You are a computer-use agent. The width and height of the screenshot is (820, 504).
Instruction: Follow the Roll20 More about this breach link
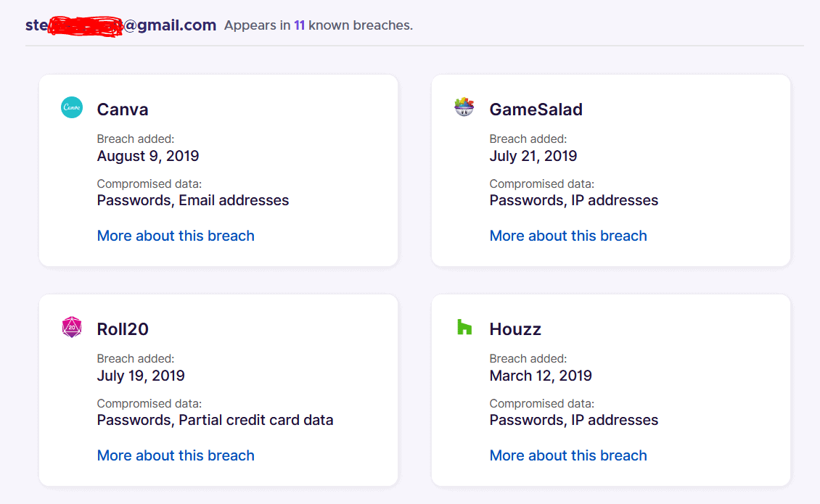pyautogui.click(x=176, y=455)
